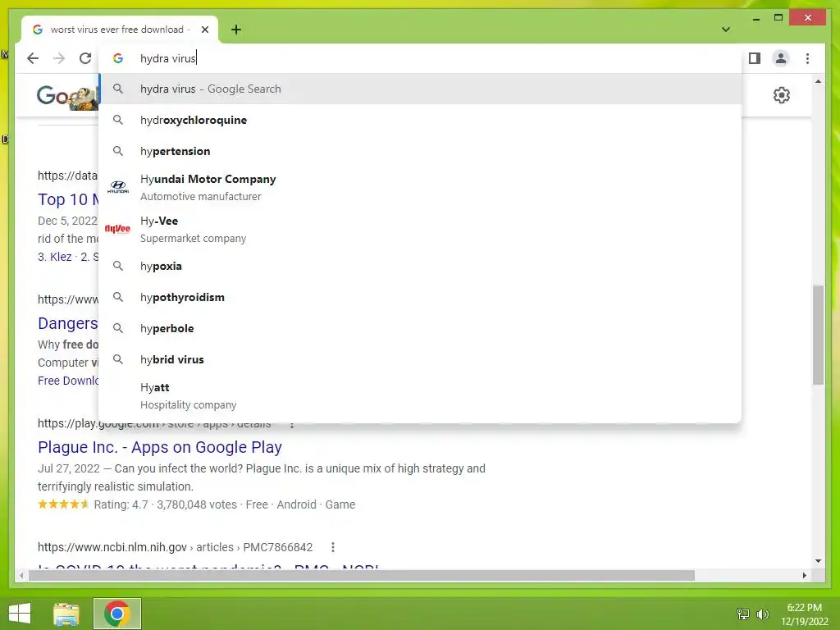Pick the 'hypoxia' suggestion
The height and width of the screenshot is (630, 840).
421,267
